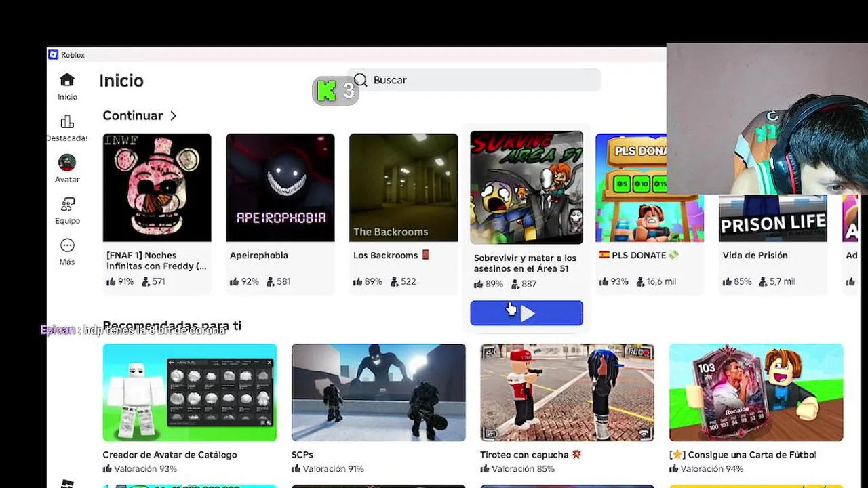The width and height of the screenshot is (868, 488).
Task: Open the FNAF 1 Noches infinitas thumbnail
Action: click(x=157, y=188)
